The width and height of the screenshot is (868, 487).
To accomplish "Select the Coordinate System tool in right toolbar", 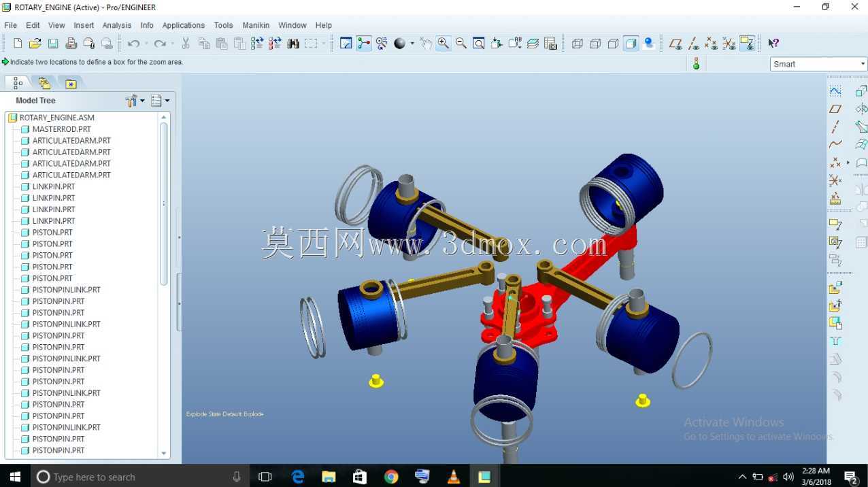I will (x=835, y=180).
